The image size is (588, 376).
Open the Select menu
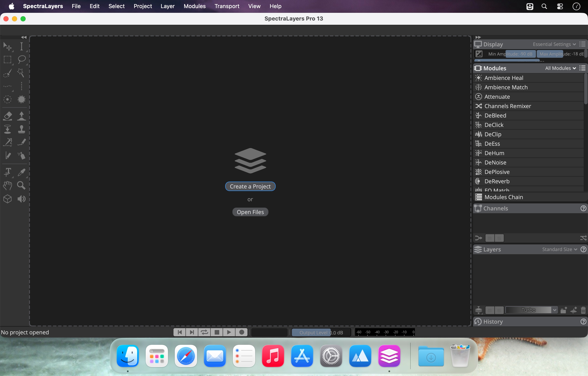[116, 6]
